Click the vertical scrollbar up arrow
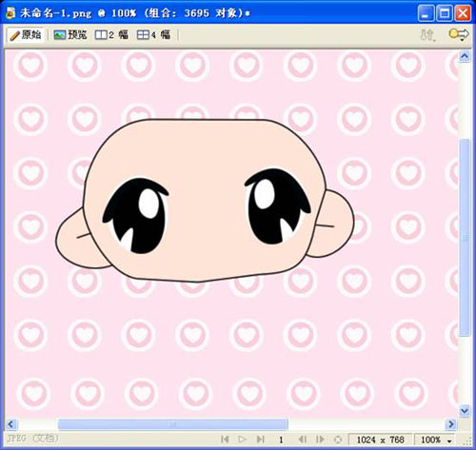The width and height of the screenshot is (476, 450). coord(465,56)
